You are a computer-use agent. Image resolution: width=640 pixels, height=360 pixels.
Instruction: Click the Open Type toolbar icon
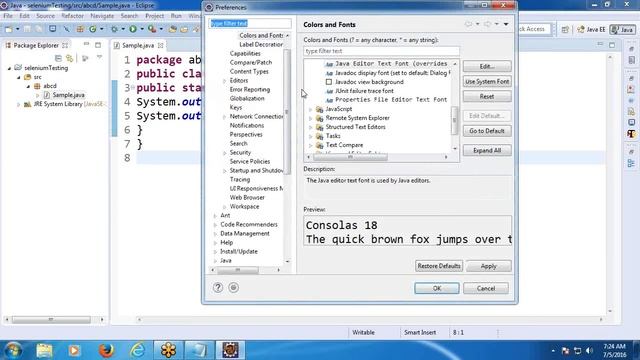172,29
